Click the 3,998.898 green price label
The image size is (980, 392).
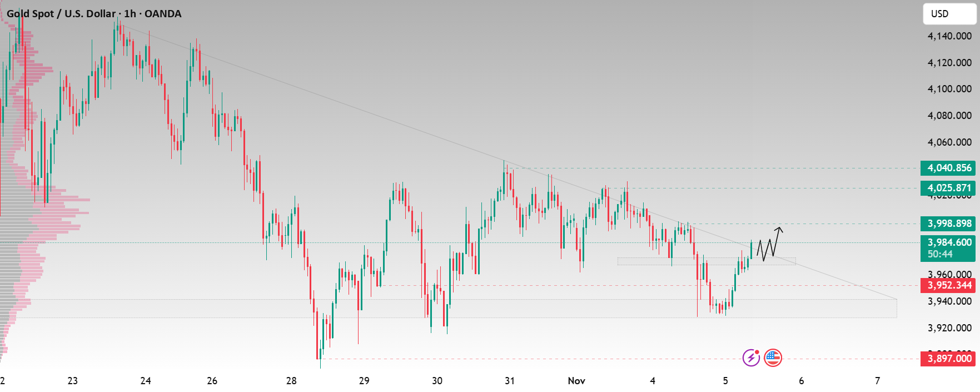[948, 224]
